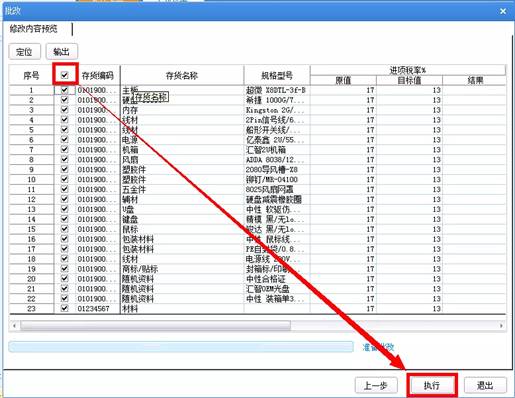
Task: Toggle checkbox for row 7 机箱
Action: pos(65,149)
